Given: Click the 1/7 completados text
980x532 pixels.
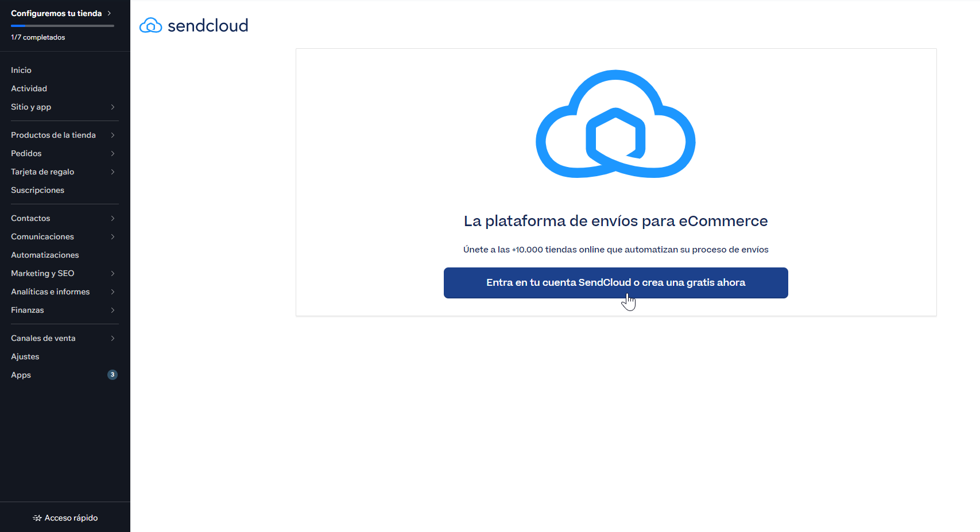Looking at the screenshot, I should (x=38, y=37).
